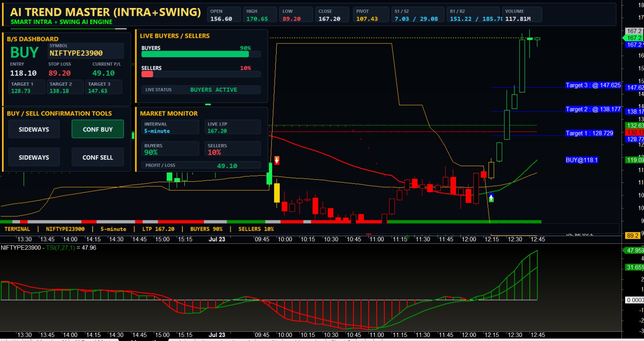
Task: Select the CURRENT P/L value 49.10
Action: tap(103, 73)
